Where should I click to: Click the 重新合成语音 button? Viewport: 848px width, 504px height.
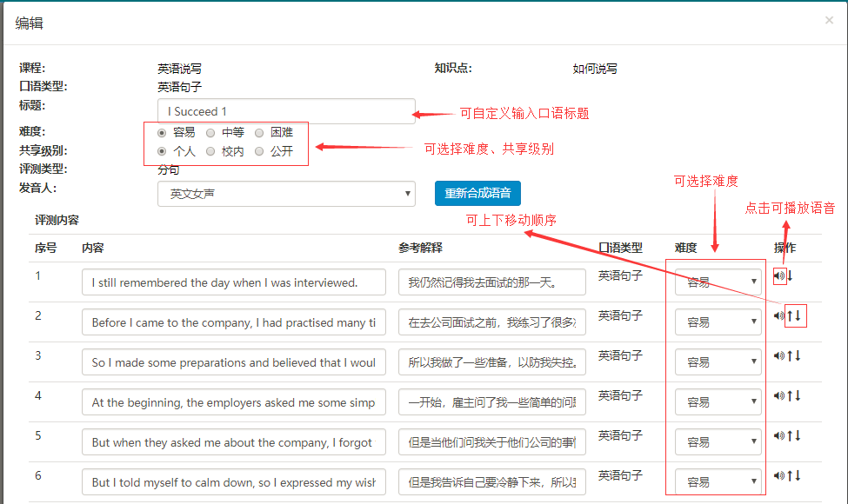(x=477, y=194)
